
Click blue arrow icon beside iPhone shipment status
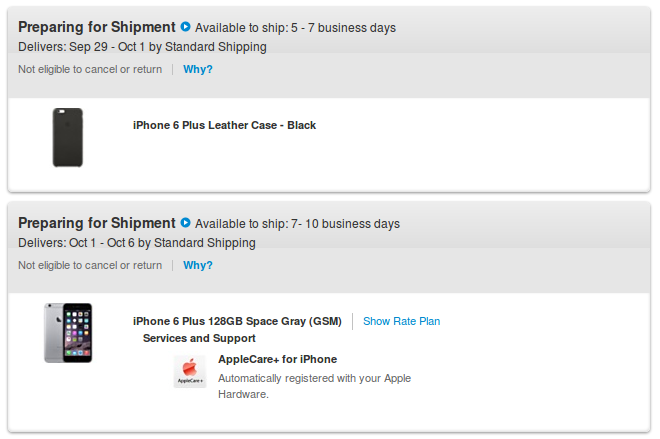185,223
